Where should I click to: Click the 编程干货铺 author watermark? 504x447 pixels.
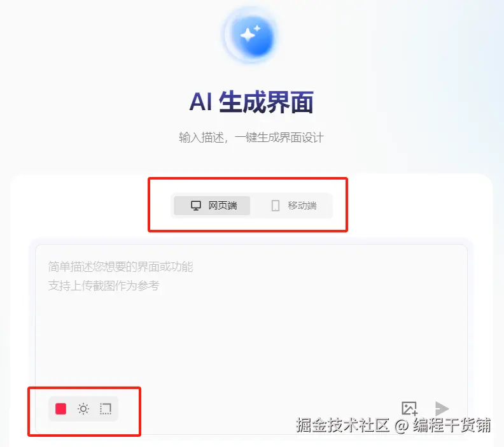(452, 425)
